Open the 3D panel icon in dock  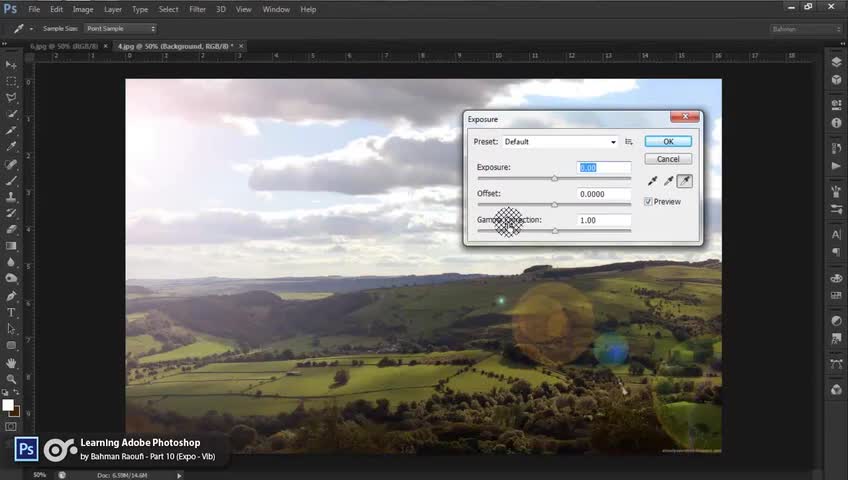pyautogui.click(x=836, y=80)
